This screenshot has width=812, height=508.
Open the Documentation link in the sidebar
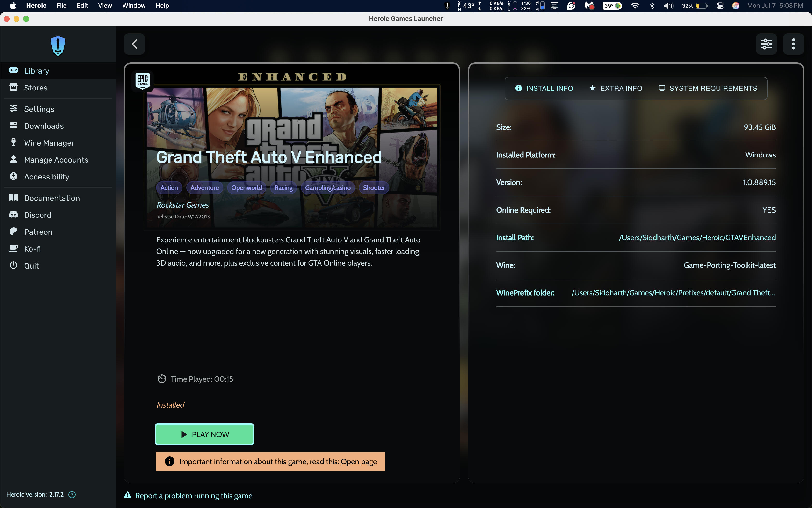[58, 198]
